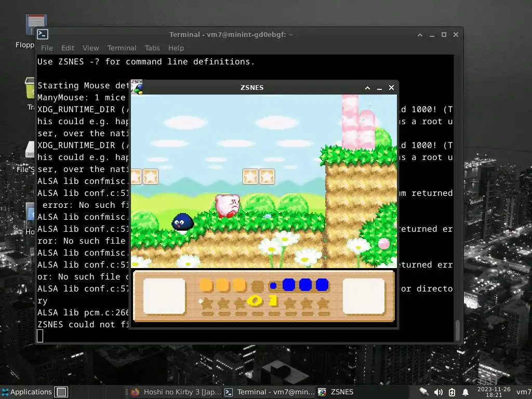The image size is (532, 399).
Task: Open the File menu in Terminal
Action: pos(47,48)
